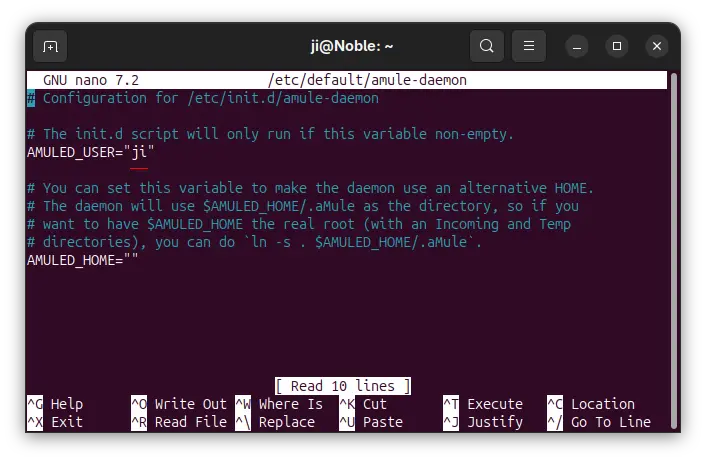Click the 'Configuration for /etc/init.d/amule-daemon' comment
This screenshot has height=461, width=706.
coord(203,98)
